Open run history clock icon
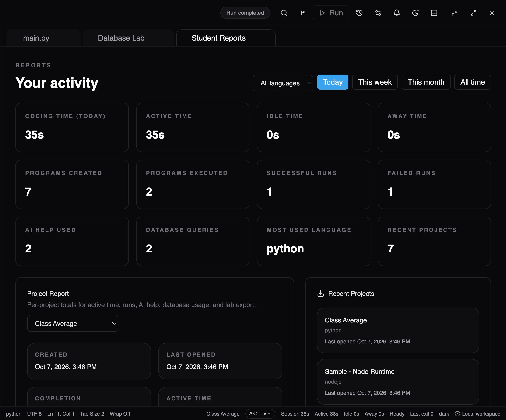 point(359,13)
